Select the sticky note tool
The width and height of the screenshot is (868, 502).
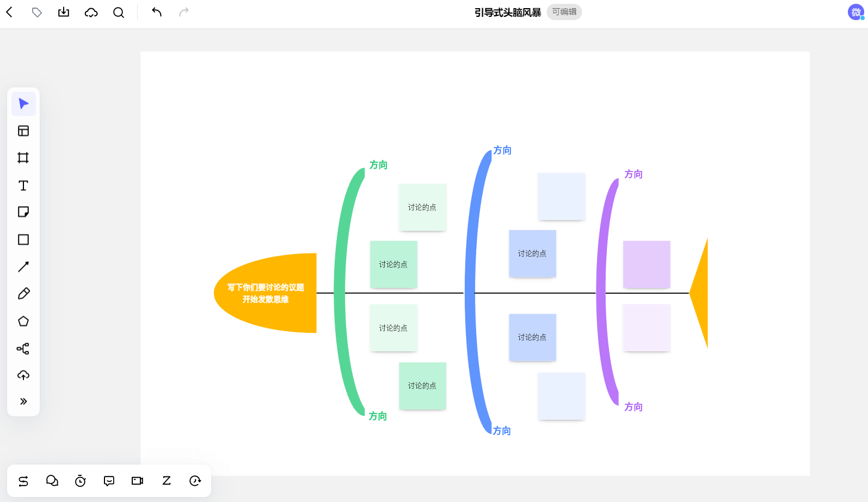pos(23,212)
